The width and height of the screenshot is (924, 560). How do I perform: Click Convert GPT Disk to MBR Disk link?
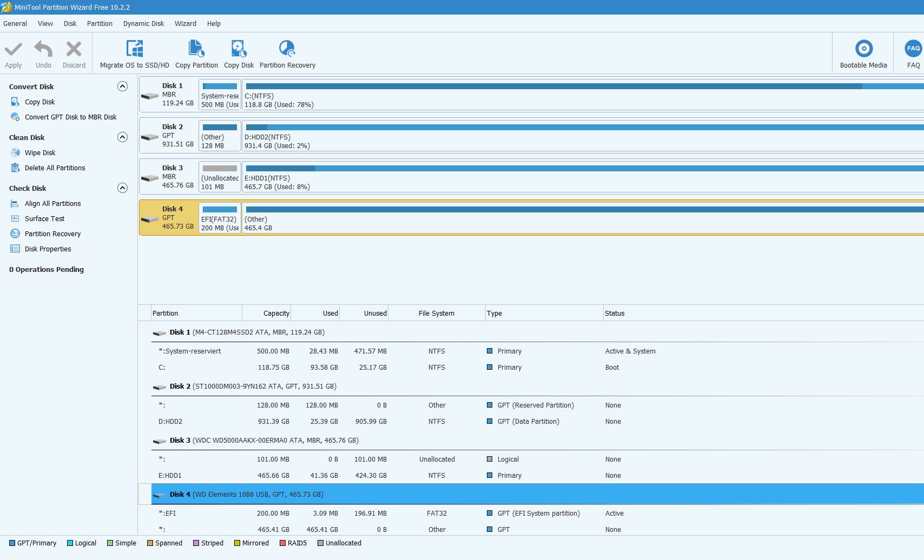pyautogui.click(x=71, y=117)
